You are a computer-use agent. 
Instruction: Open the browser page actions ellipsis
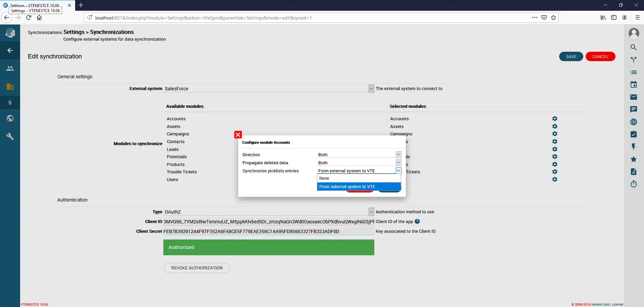coord(535,17)
